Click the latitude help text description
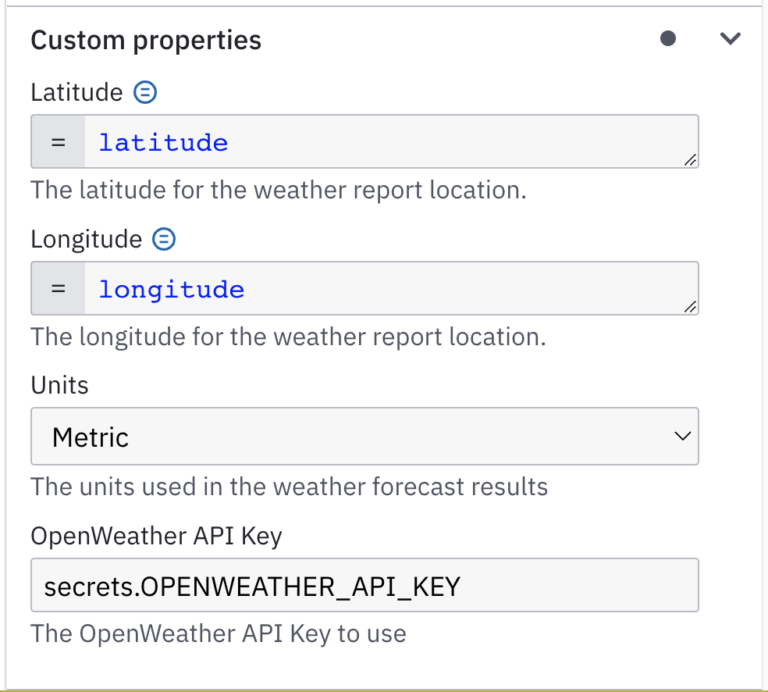768x692 pixels. coord(278,190)
